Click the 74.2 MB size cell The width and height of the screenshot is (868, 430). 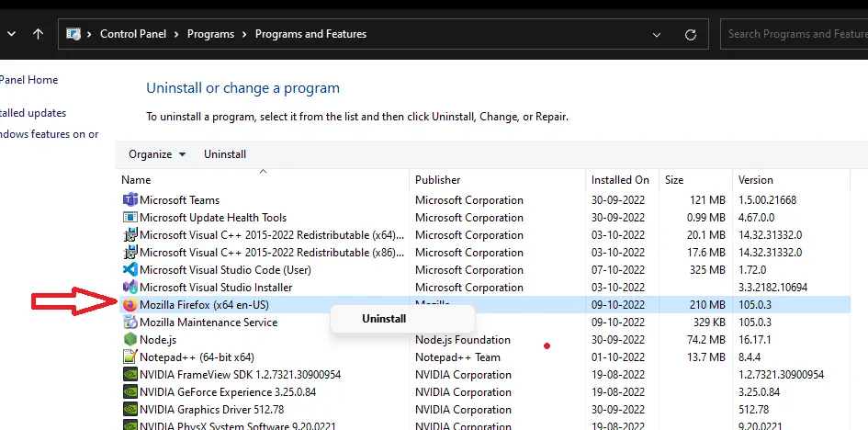705,340
